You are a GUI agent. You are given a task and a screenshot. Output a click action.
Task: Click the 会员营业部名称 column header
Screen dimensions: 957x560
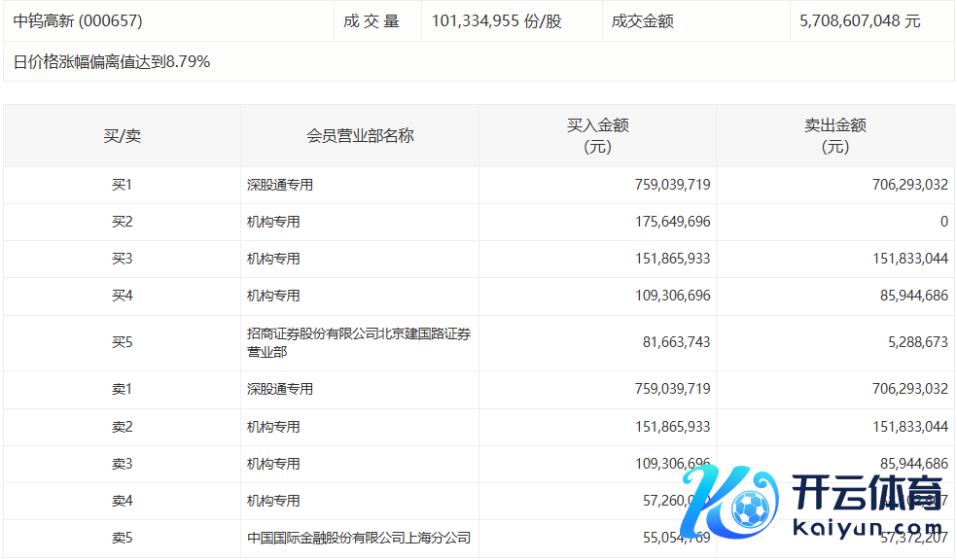[360, 136]
